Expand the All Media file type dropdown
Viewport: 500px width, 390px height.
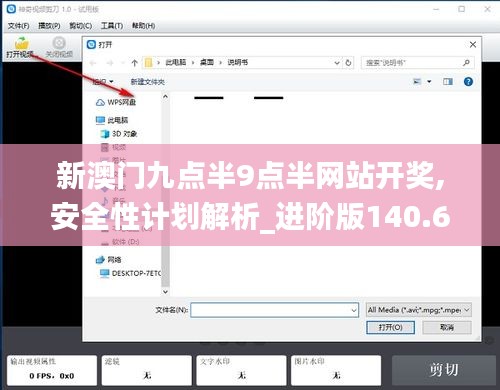(x=419, y=310)
